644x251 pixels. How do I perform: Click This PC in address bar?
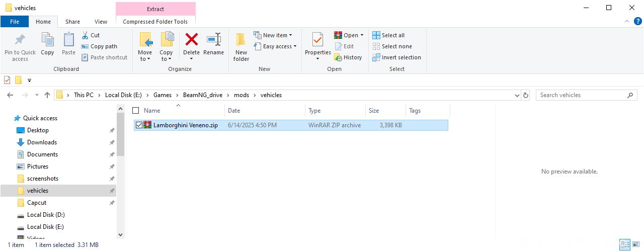pyautogui.click(x=84, y=95)
